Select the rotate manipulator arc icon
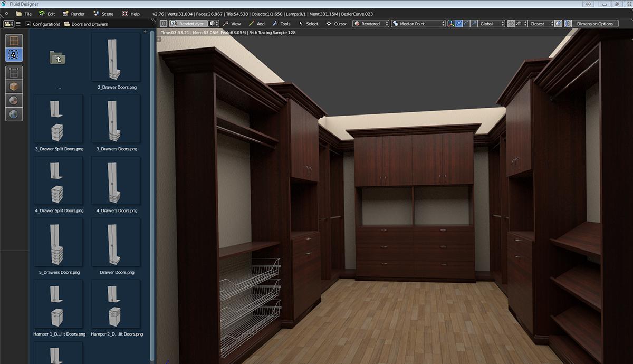 [466, 24]
